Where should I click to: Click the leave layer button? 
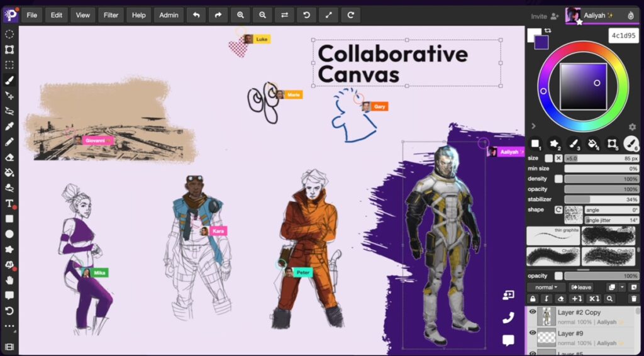[581, 287]
